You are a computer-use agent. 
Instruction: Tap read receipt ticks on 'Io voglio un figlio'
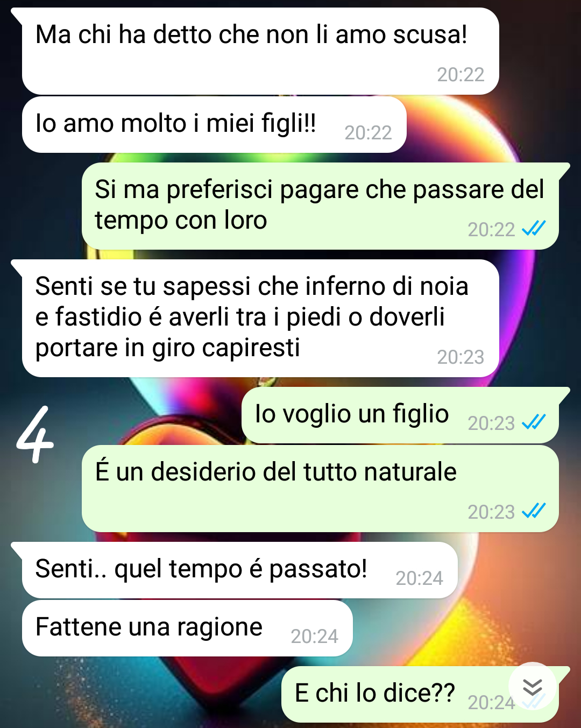pyautogui.click(x=534, y=422)
